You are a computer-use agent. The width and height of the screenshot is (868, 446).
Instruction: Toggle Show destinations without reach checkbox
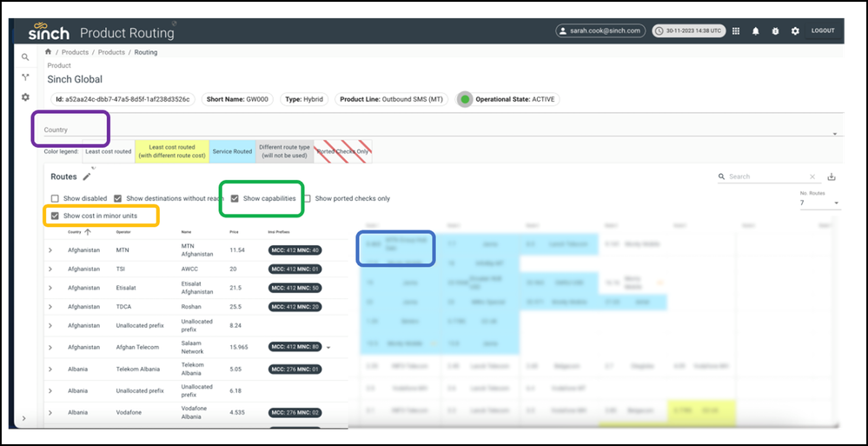[118, 198]
